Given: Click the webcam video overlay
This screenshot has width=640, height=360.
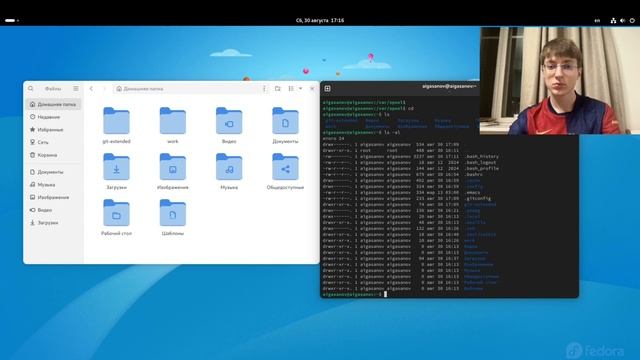Looking at the screenshot, I should pyautogui.click(x=560, y=81).
